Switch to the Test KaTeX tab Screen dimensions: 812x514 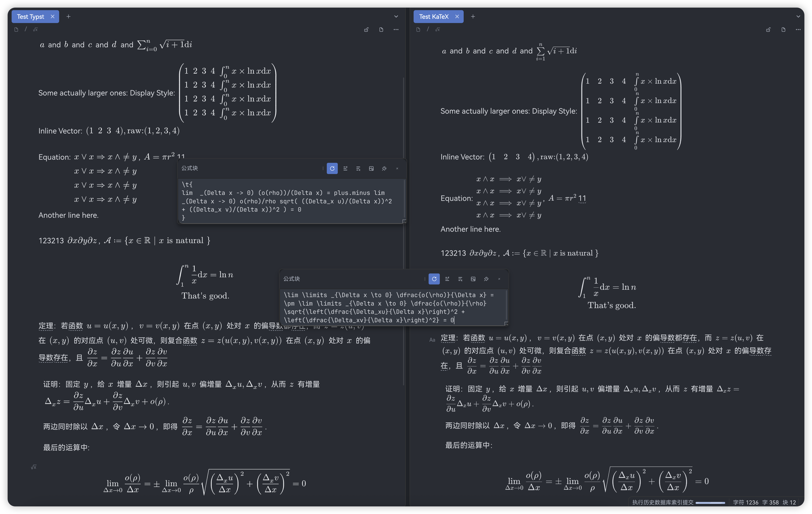pyautogui.click(x=433, y=16)
